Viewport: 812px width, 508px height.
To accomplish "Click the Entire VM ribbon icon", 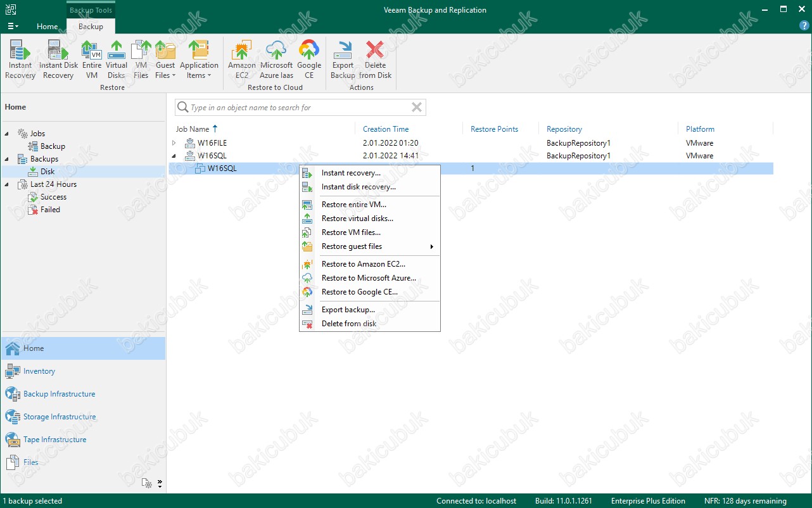I will click(x=92, y=60).
